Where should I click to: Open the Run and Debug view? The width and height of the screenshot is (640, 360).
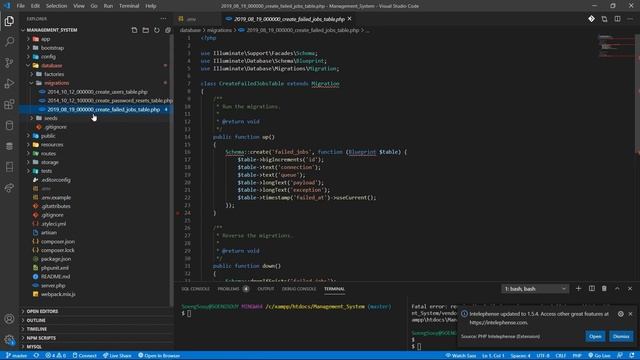(9, 83)
